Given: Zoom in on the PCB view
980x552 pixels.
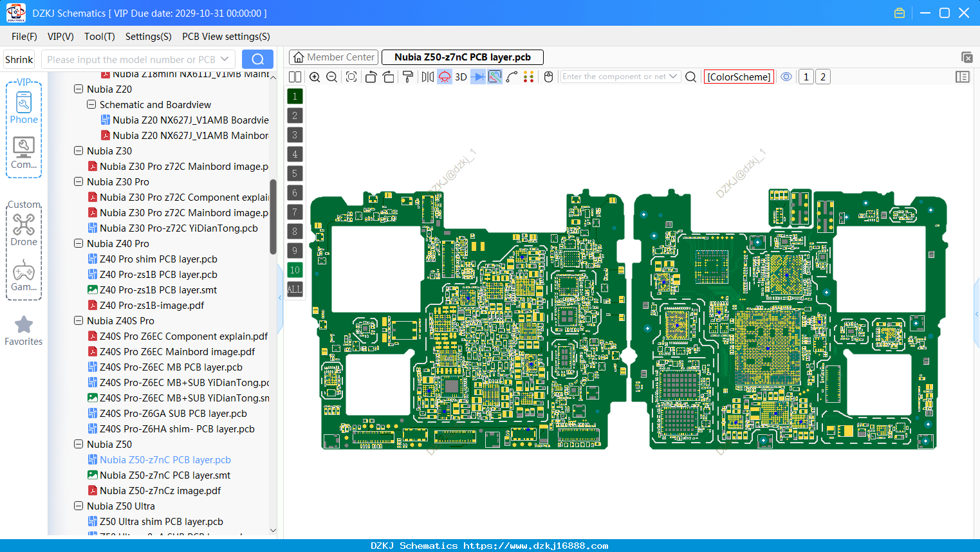Looking at the screenshot, I should [x=315, y=77].
